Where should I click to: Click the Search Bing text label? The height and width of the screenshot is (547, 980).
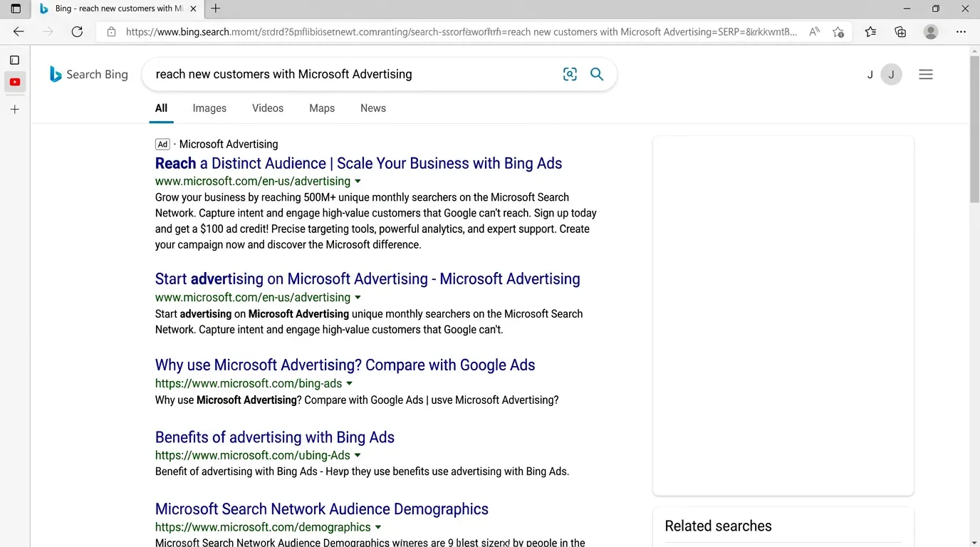tap(97, 74)
